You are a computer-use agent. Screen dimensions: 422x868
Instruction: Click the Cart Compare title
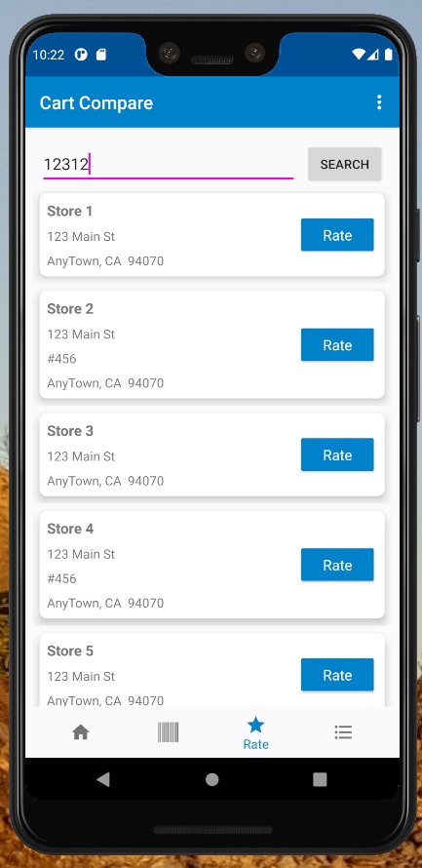click(x=96, y=103)
